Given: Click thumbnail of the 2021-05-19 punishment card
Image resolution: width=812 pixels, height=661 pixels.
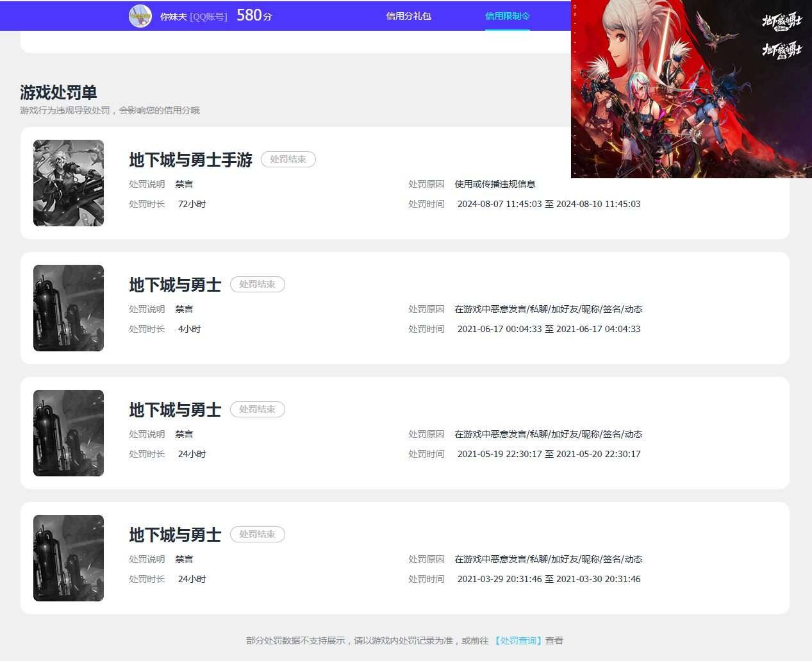Looking at the screenshot, I should pyautogui.click(x=69, y=433).
